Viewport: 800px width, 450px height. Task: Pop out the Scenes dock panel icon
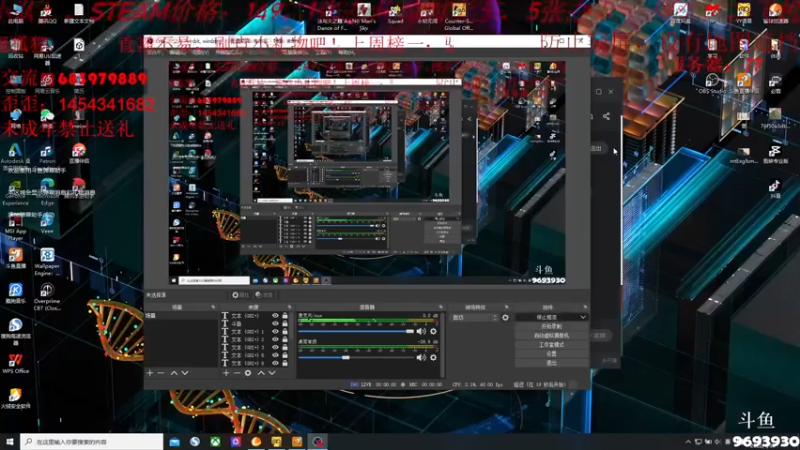click(213, 307)
